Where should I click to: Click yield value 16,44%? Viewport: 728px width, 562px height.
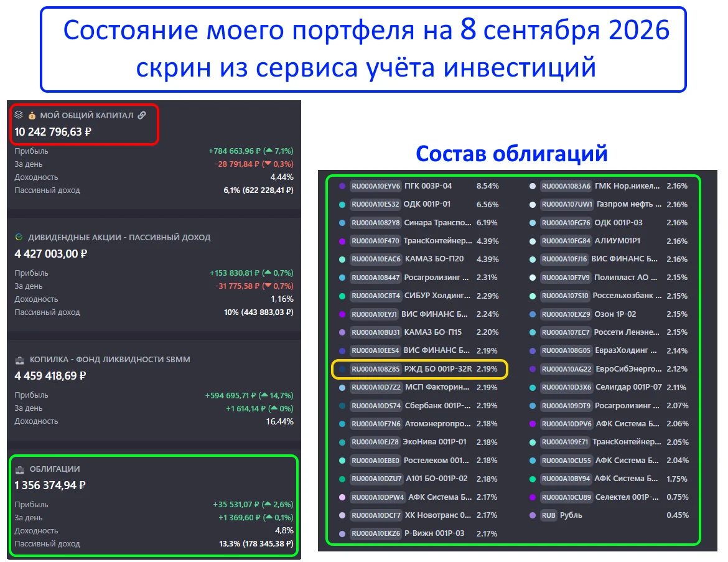point(279,421)
